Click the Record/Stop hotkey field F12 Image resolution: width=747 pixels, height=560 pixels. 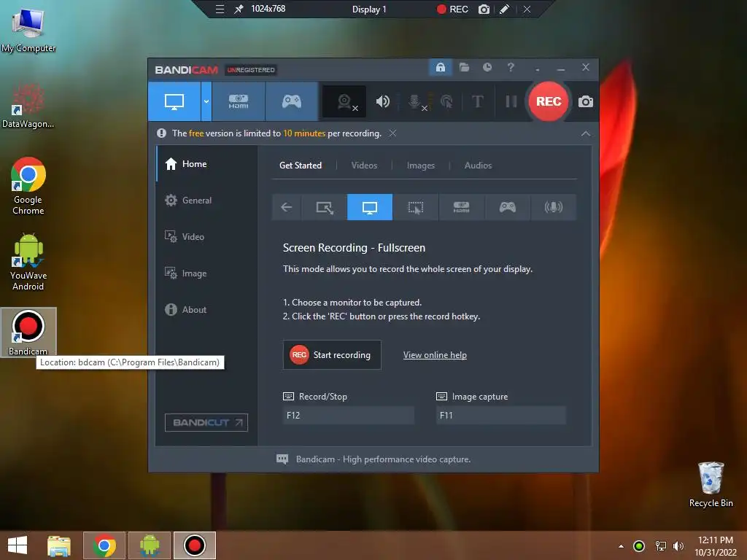pos(348,415)
